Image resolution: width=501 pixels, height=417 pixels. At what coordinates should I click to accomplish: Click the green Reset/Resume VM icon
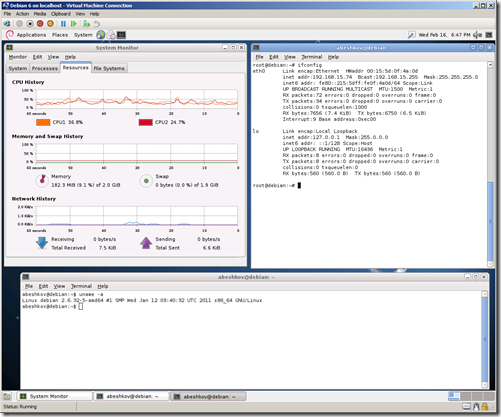click(74, 24)
